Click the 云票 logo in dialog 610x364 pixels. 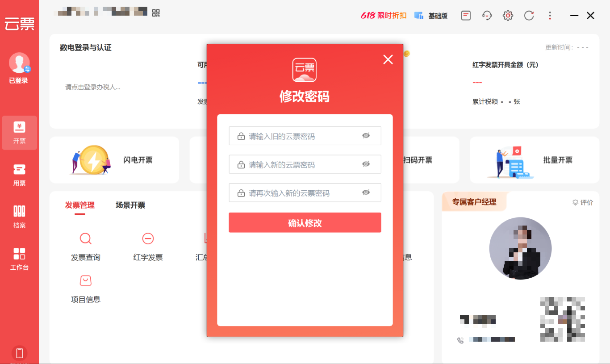[x=305, y=70]
